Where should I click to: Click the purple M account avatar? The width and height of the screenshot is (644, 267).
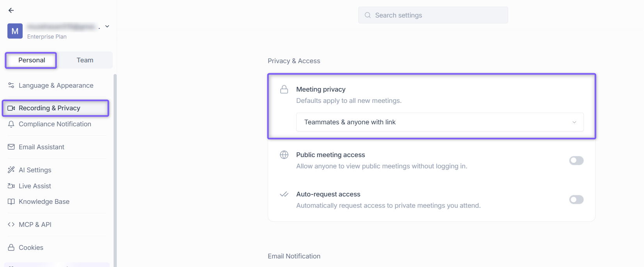(x=15, y=31)
